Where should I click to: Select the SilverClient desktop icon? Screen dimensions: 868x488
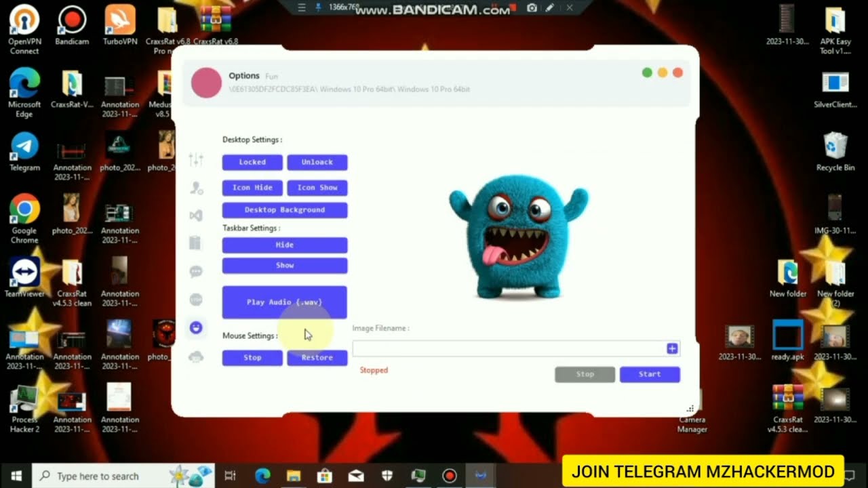point(835,89)
